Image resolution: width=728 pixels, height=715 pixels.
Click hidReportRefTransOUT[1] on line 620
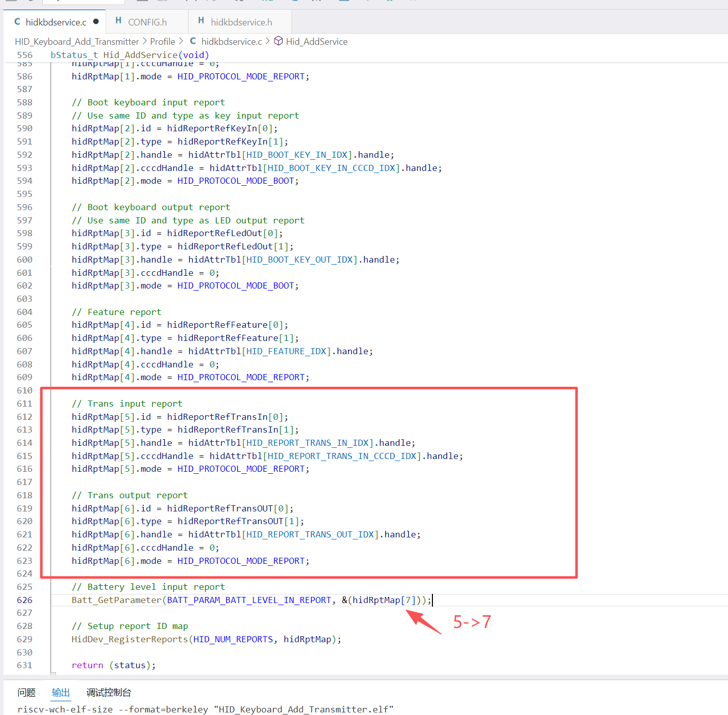tap(238, 521)
